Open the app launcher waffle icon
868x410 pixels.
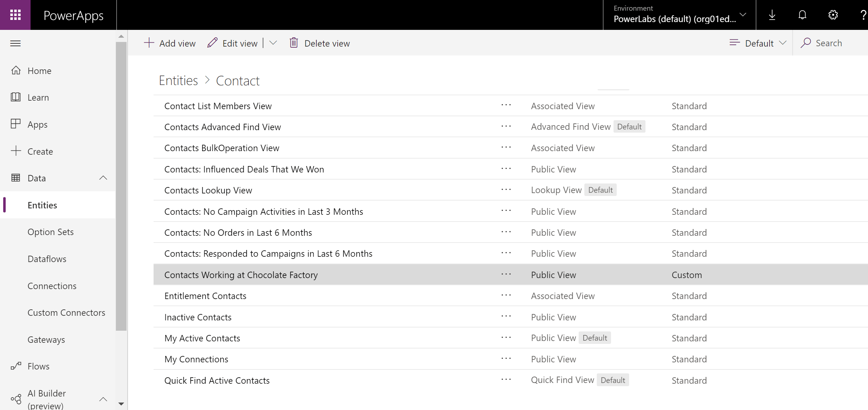[15, 15]
